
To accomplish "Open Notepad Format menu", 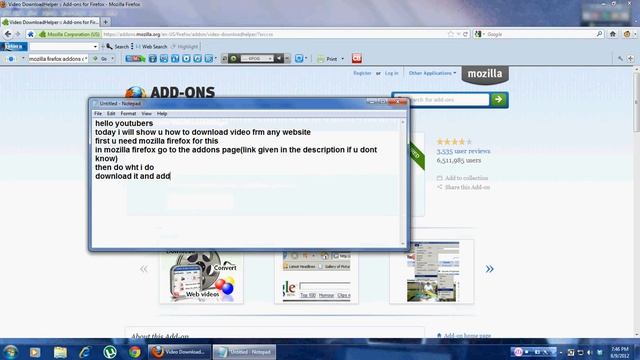I will pos(128,113).
